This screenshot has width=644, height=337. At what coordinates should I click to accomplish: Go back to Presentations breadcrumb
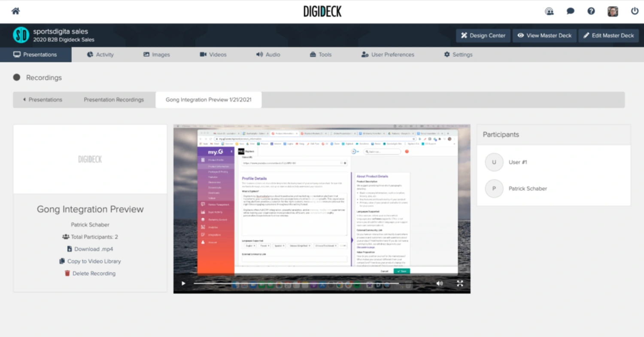[43, 100]
